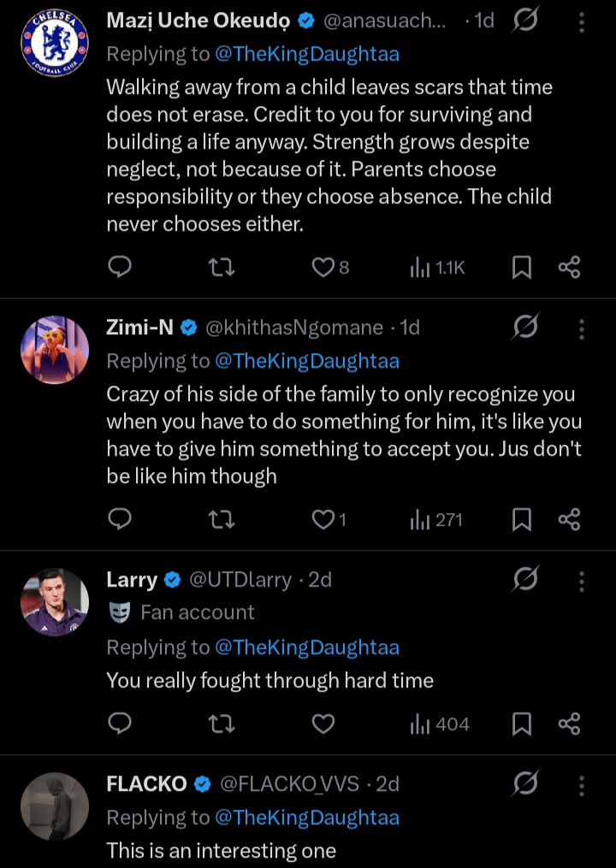Like the tweet with 8 likes

coord(323,268)
